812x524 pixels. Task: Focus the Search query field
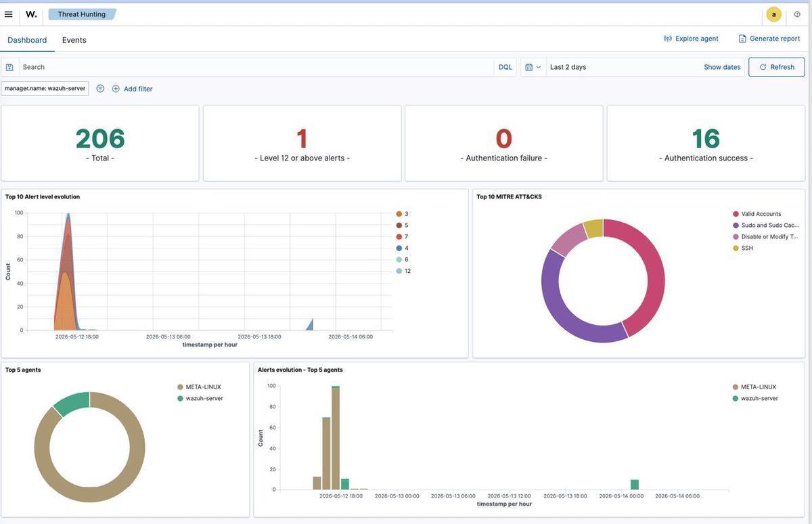click(x=257, y=67)
